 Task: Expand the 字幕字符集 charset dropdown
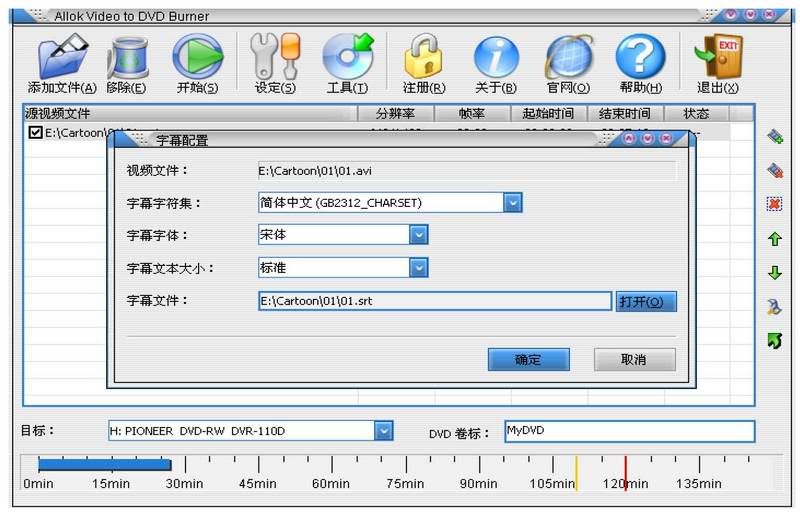pos(513,203)
